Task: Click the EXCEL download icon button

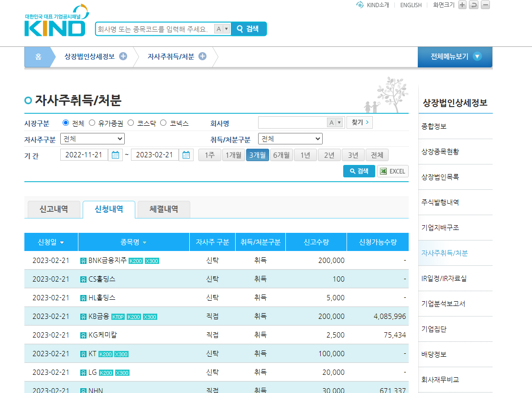Action: [392, 171]
